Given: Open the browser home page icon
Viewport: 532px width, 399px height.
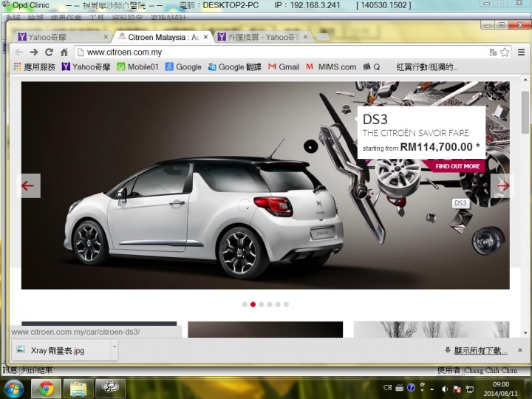Looking at the screenshot, I should pyautogui.click(x=64, y=52).
